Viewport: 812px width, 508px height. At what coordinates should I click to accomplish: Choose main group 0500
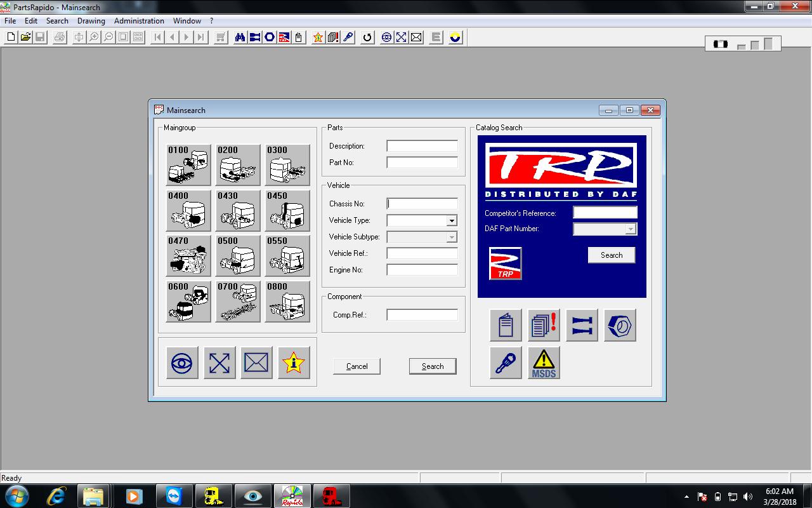point(238,256)
